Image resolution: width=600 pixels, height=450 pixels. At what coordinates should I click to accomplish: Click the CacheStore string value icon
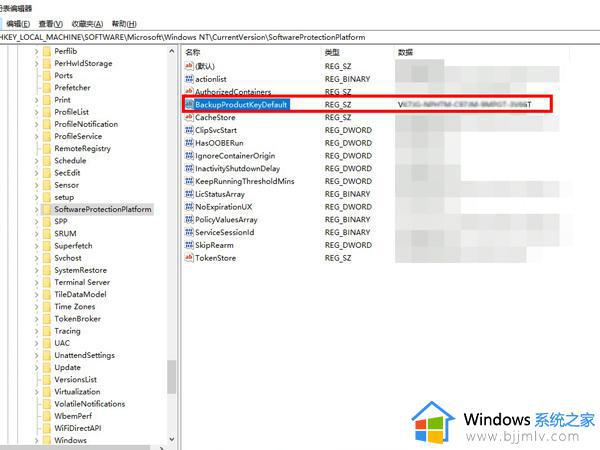[x=189, y=117]
